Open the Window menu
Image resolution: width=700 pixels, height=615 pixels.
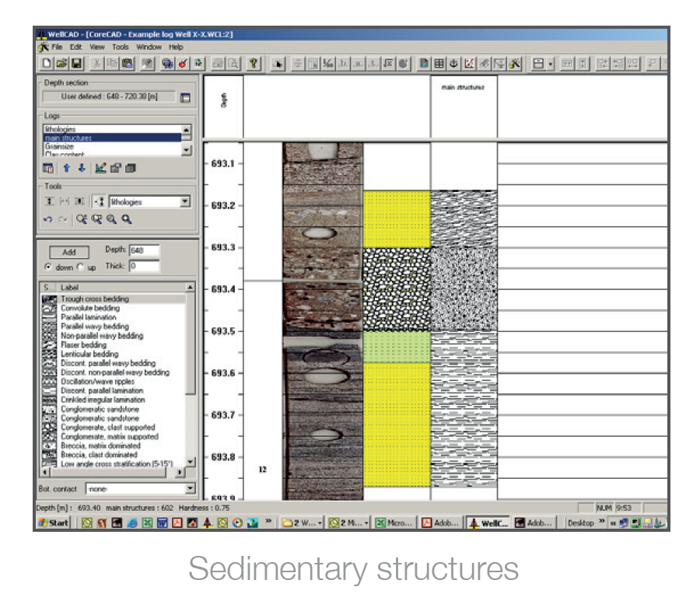click(148, 47)
